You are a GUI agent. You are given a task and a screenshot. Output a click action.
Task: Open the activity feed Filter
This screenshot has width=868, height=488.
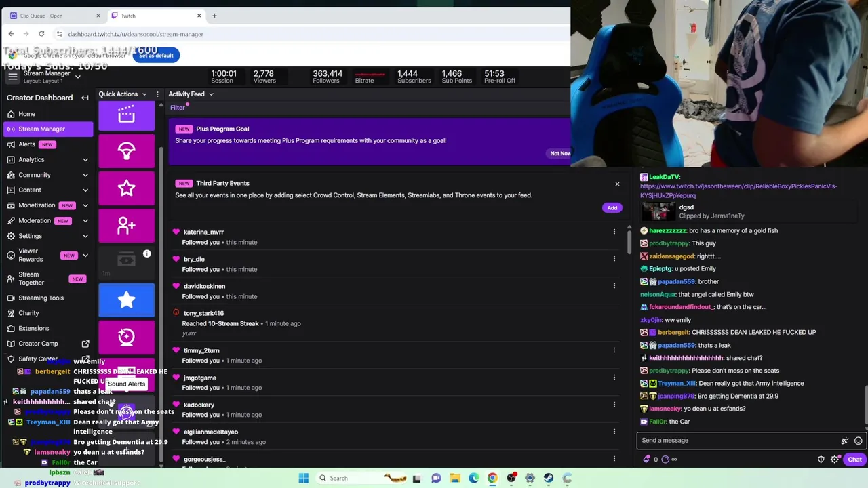177,108
